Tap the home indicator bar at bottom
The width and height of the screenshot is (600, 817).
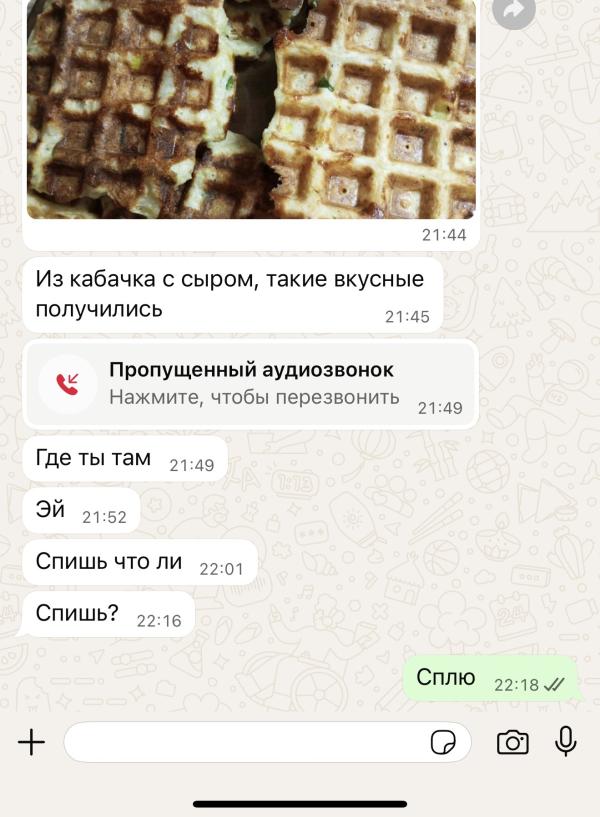[300, 804]
